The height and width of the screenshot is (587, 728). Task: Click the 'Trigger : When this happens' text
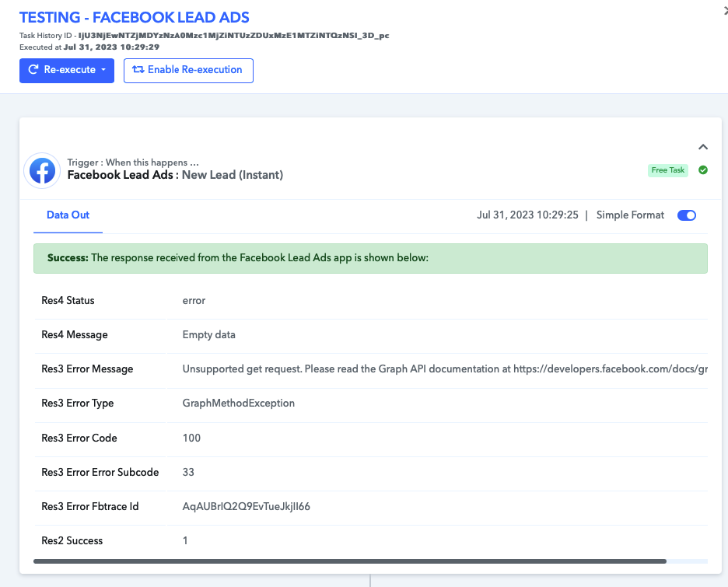[133, 162]
